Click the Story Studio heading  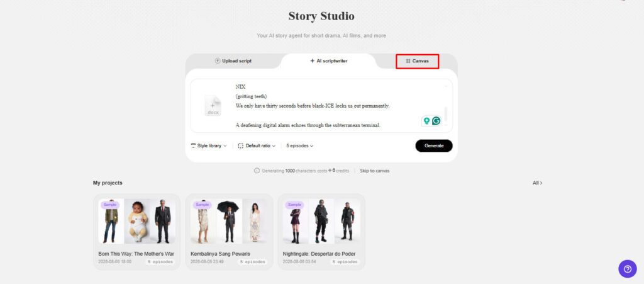321,16
